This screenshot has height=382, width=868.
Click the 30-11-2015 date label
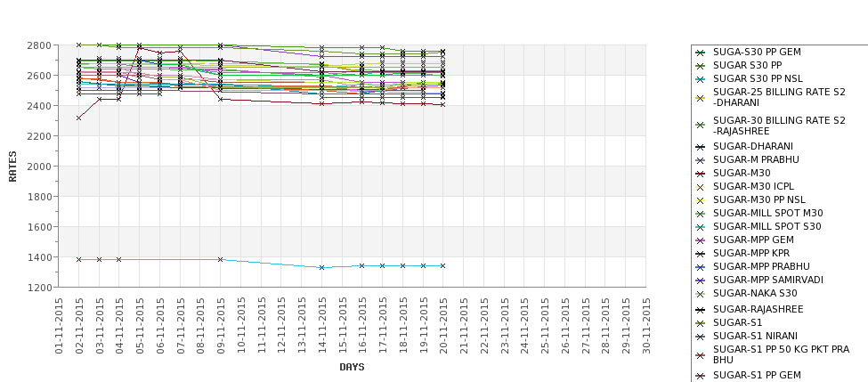(645, 326)
